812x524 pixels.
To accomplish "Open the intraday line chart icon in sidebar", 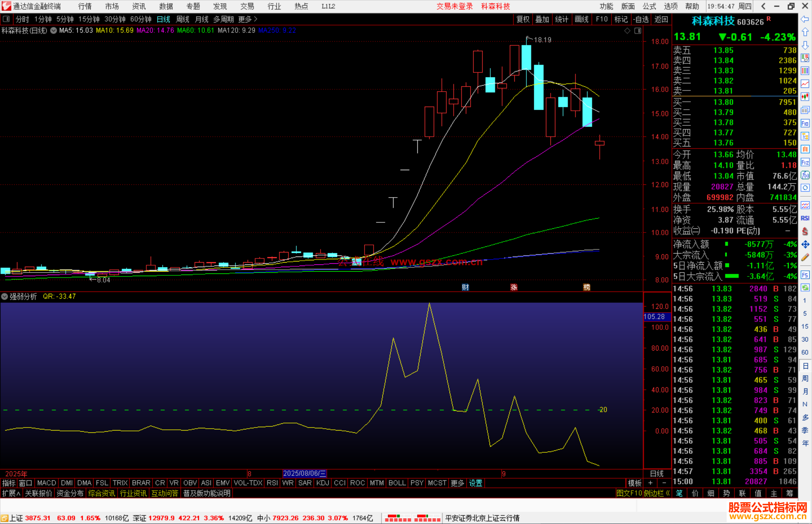I will [805, 84].
